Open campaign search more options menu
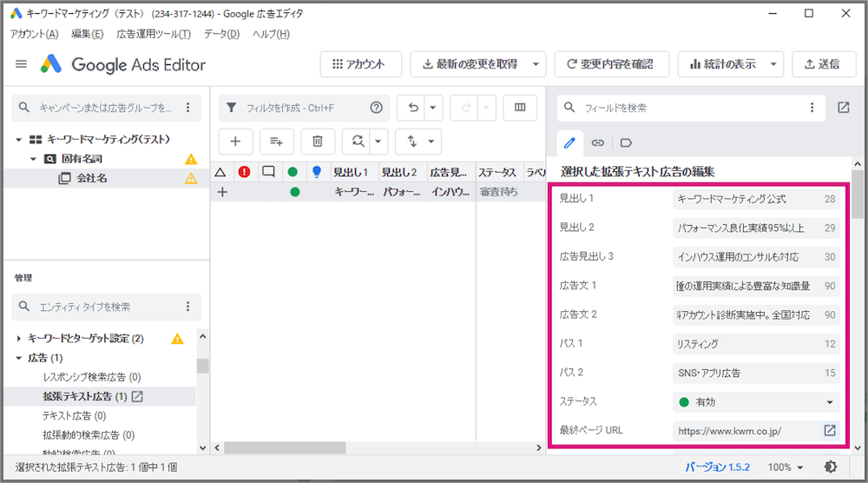 (x=188, y=108)
